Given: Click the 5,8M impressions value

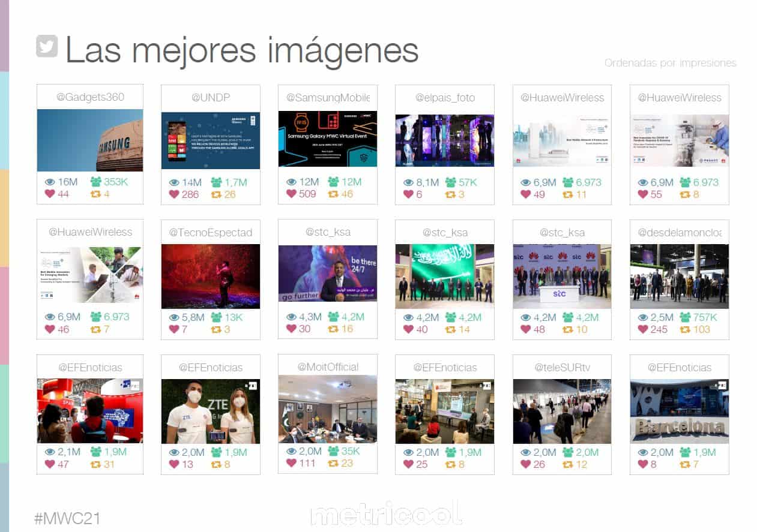Looking at the screenshot, I should tap(193, 317).
